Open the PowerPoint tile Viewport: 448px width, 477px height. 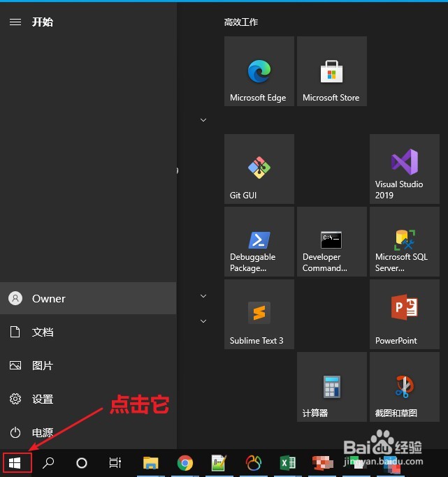click(x=405, y=314)
